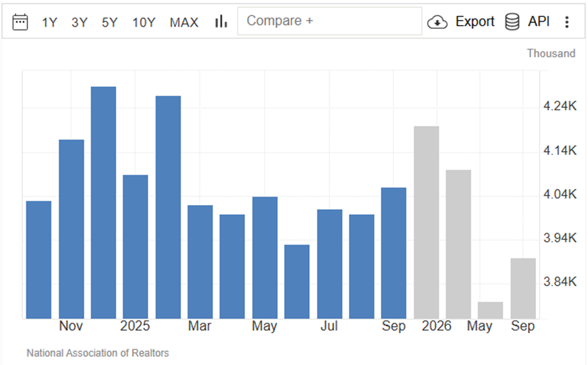Click the lowest blue bar after May
The width and height of the screenshot is (588, 365).
point(297,282)
